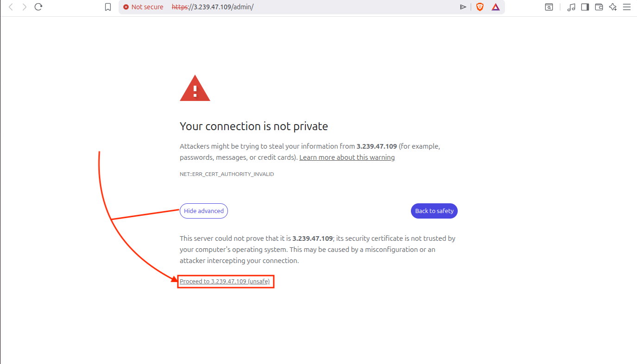This screenshot has height=364, width=637.
Task: Open the tab search icon
Action: [x=549, y=7]
